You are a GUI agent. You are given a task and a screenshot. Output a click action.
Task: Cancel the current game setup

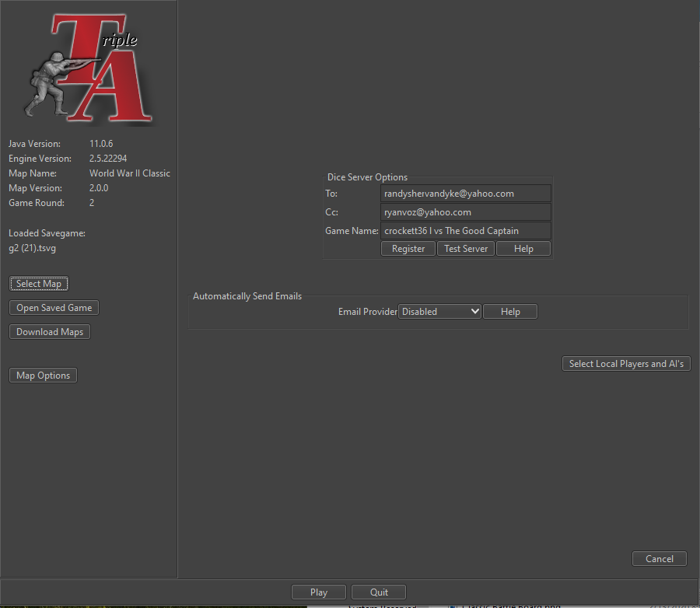[x=659, y=559]
